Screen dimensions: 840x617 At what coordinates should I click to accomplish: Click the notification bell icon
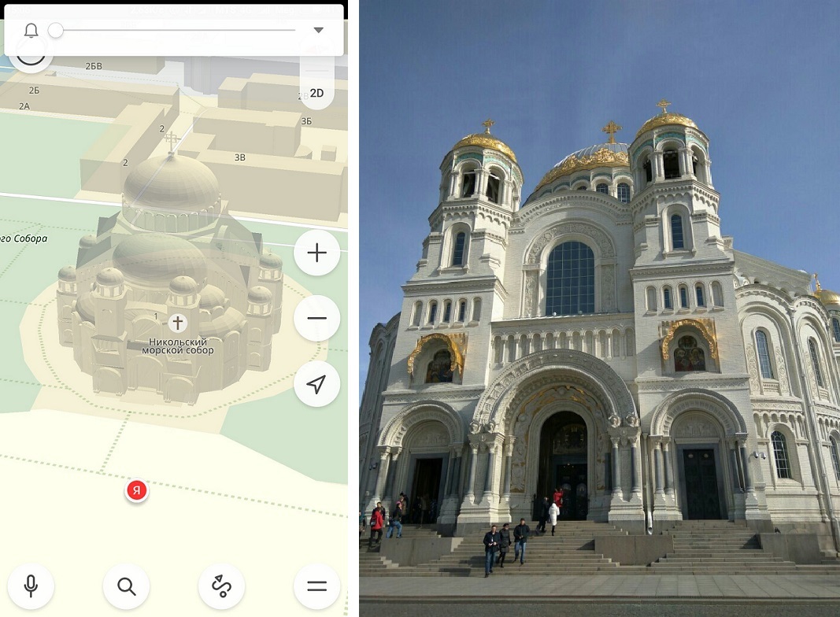click(x=31, y=30)
